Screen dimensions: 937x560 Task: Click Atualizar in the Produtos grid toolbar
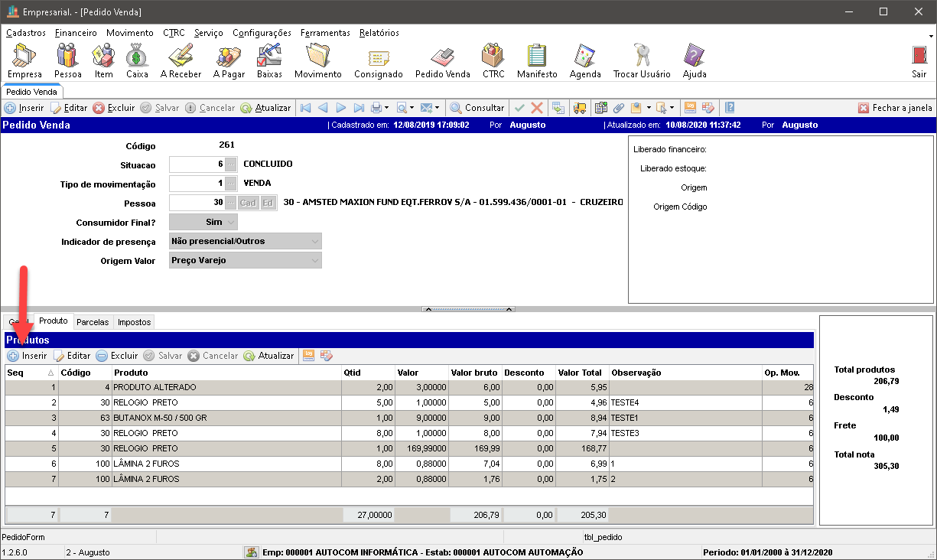(x=269, y=356)
